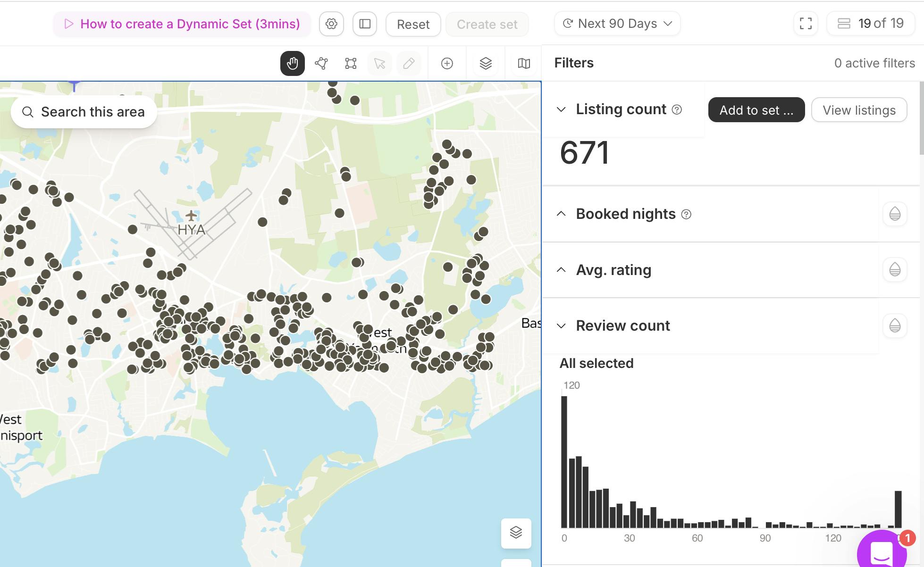Toggle the Avg. rating color-by droplet
The width and height of the screenshot is (924, 567).
click(895, 270)
